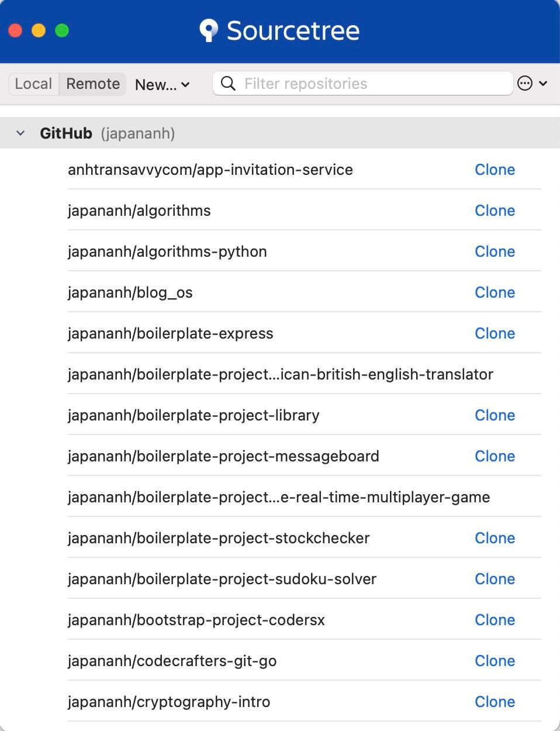Switch to the Local repositories tab
Screen dimensions: 560x731
pyautogui.click(x=33, y=84)
